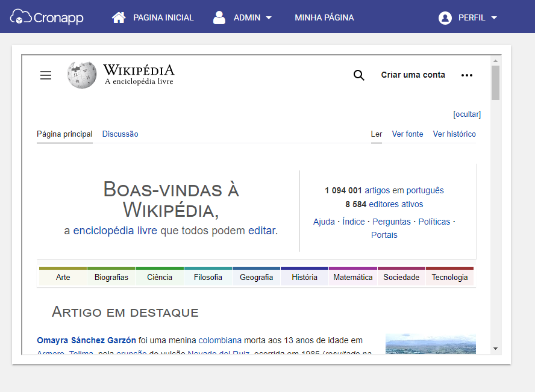Click the colombiana link
Screen dimensions: 535x392
click(x=220, y=340)
